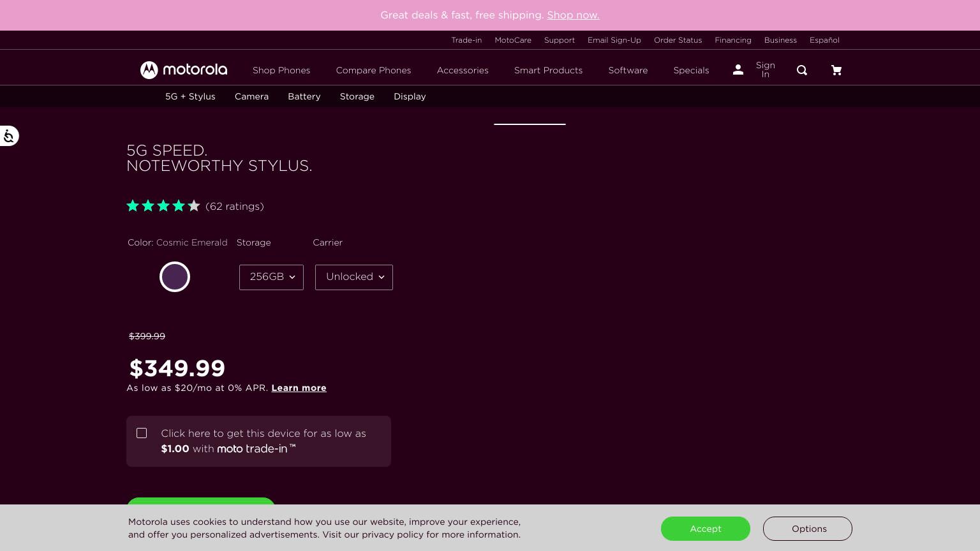Check Order Status link

(678, 40)
